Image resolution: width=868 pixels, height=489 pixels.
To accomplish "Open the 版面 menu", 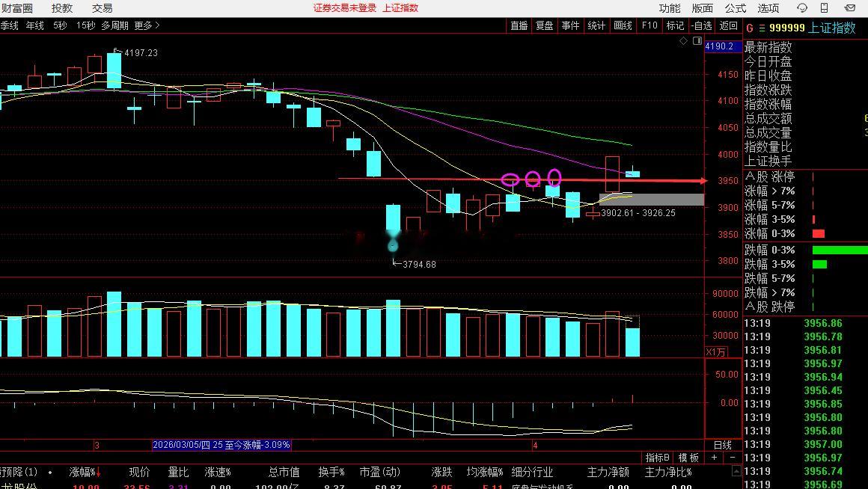I will (703, 8).
